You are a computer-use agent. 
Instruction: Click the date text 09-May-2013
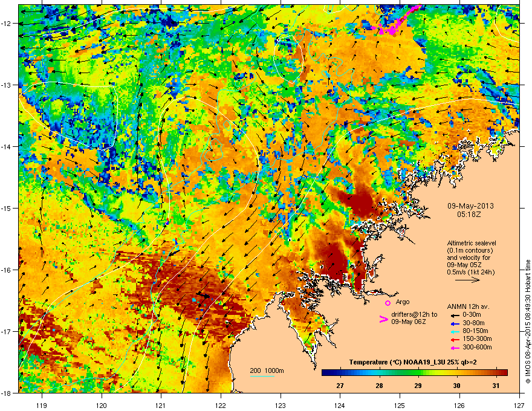click(x=470, y=206)
